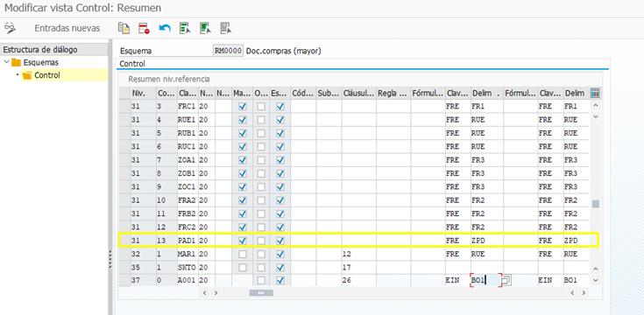Click the first Delim column header
Image resolution: width=644 pixels, height=315 pixels.
486,94
